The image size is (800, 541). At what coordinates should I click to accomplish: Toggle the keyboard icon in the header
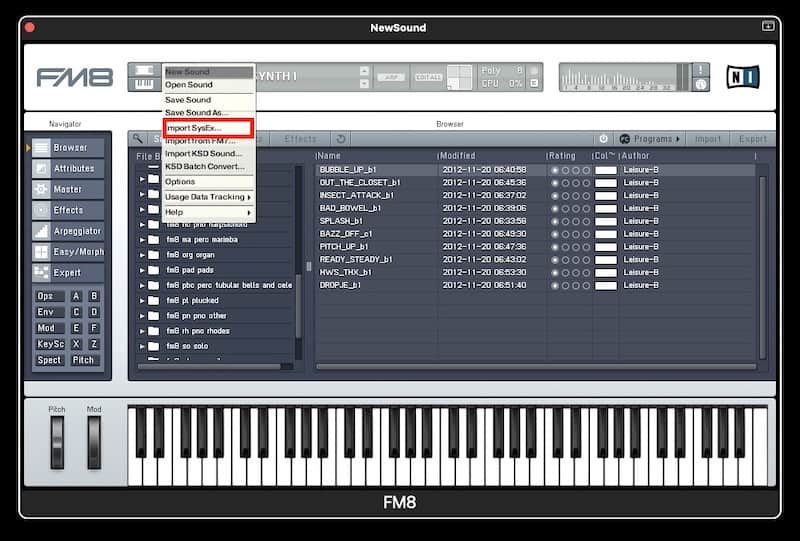[x=144, y=84]
